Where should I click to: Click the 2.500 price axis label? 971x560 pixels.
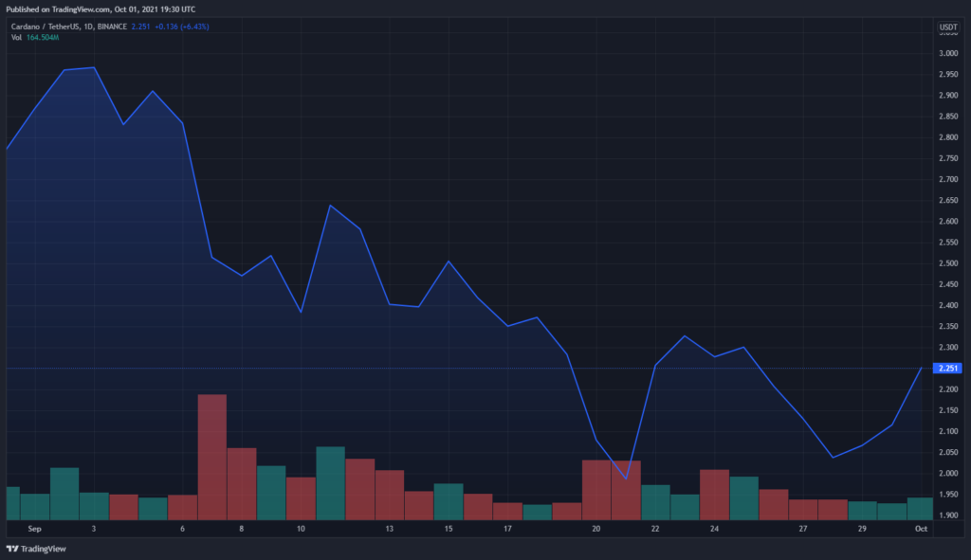[948, 263]
